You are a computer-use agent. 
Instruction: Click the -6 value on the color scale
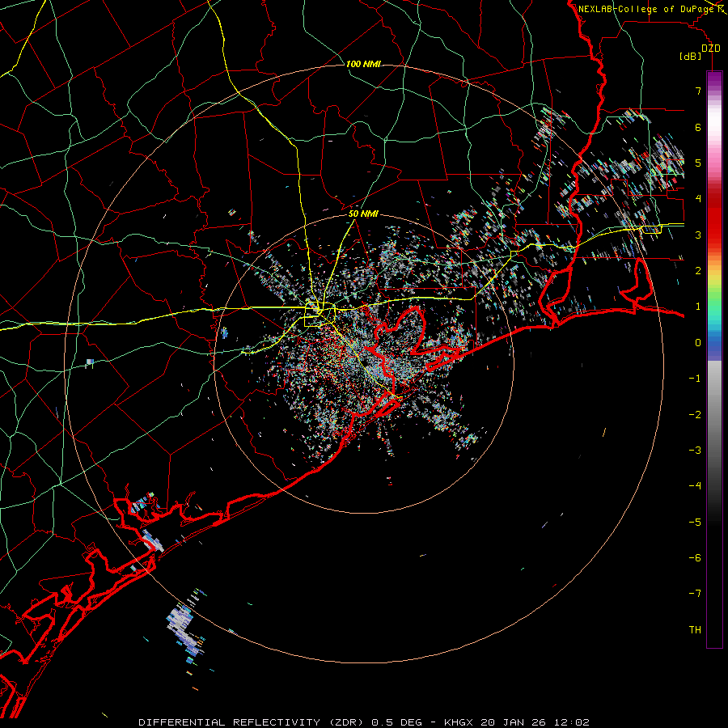point(695,558)
